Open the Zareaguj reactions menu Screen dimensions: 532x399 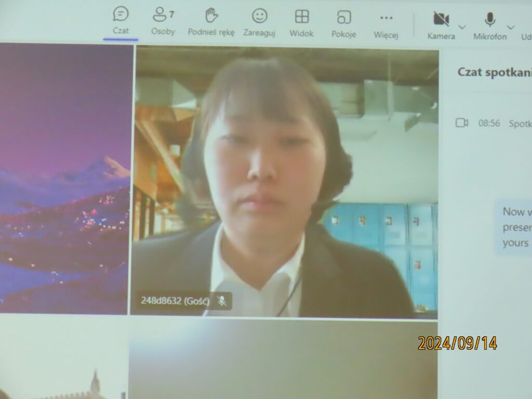click(259, 16)
